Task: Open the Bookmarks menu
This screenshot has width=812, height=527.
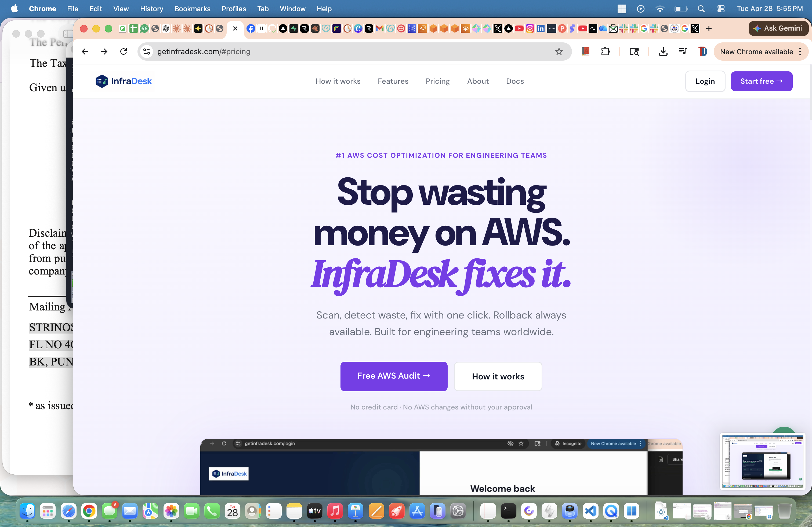Action: 193,9
